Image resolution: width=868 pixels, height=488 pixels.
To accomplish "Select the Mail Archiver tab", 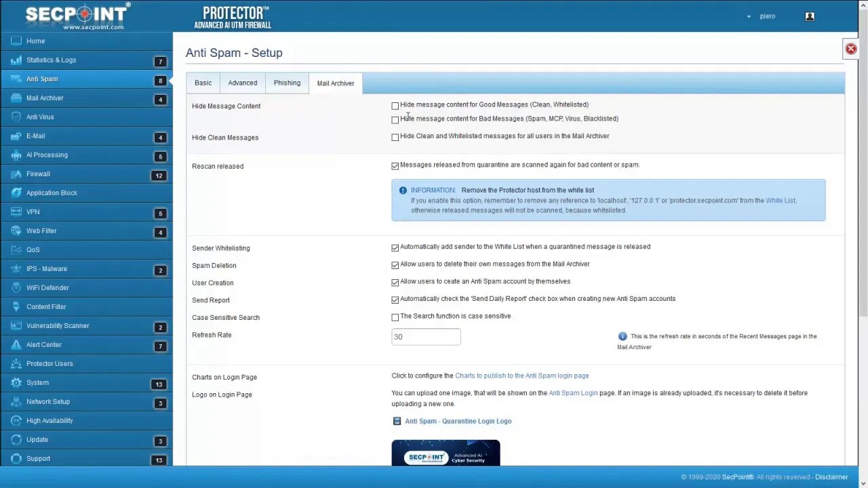I will [x=336, y=83].
